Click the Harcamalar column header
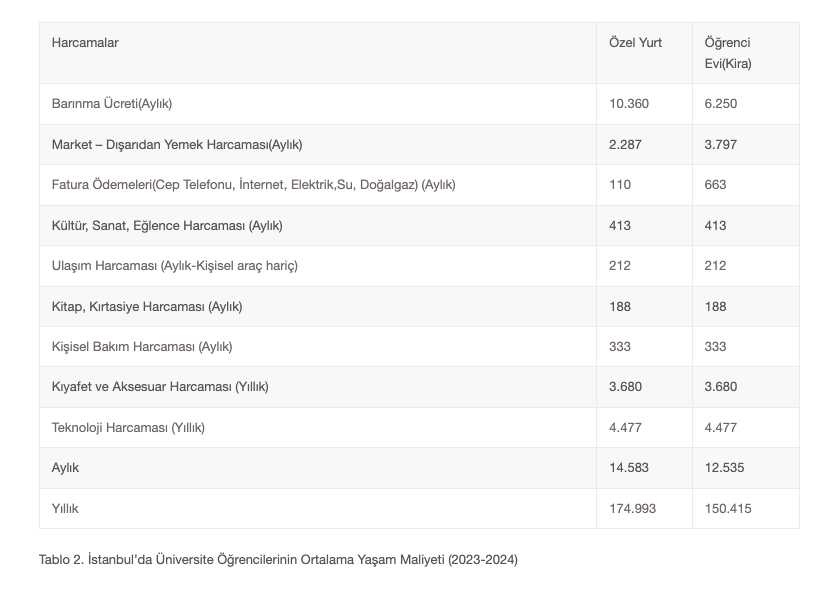Screen dimensions: 833x597 click(x=85, y=43)
